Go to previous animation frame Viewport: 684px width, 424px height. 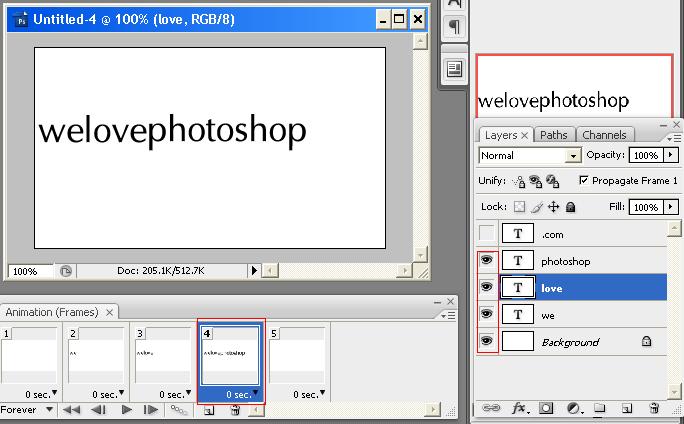[98, 410]
